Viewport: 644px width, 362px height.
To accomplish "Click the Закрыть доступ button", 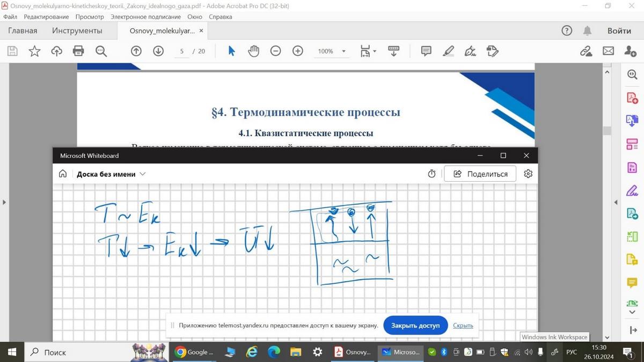I will click(x=415, y=326).
